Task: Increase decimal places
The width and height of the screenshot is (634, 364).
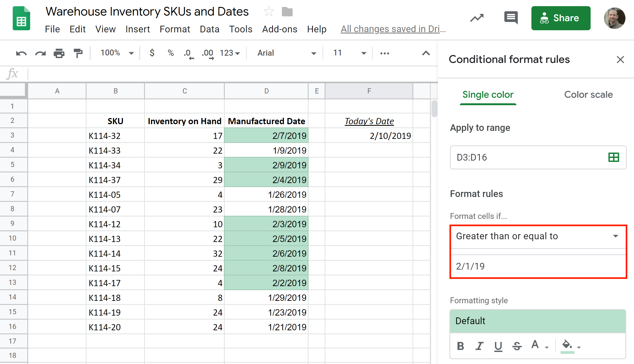Action: pos(208,54)
